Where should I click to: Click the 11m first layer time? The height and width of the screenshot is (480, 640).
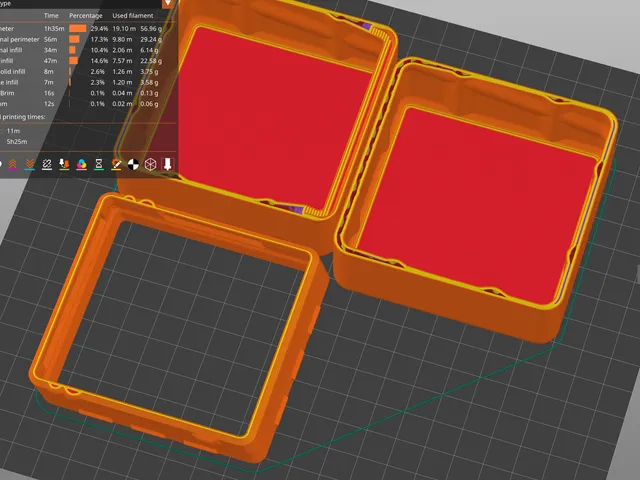point(13,131)
